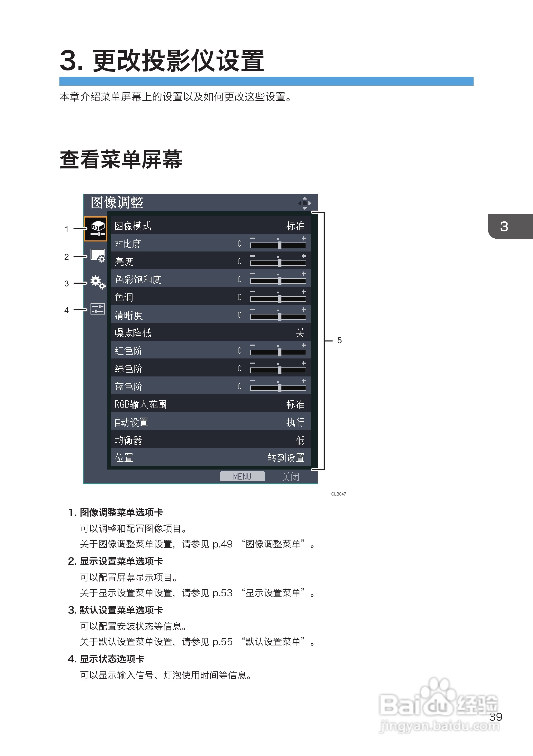
Task: Click the navigation arrows icon in menu header
Action: 304,203
